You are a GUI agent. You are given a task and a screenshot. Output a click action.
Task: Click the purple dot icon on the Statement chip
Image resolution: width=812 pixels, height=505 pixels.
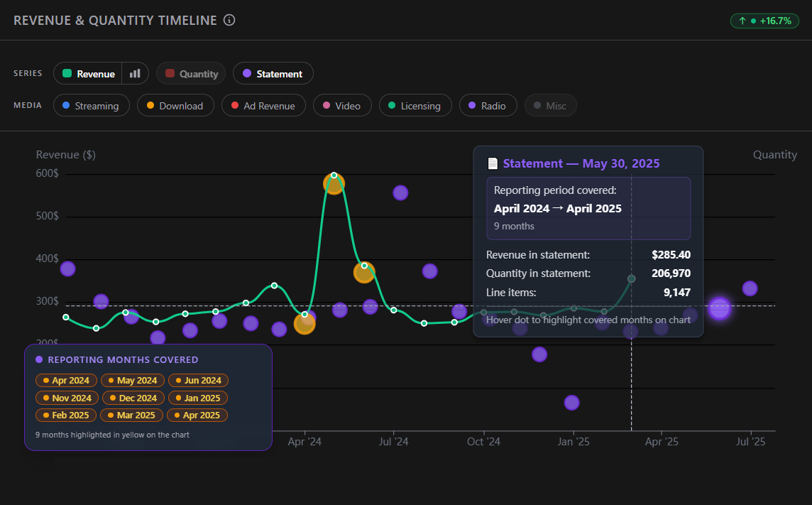pyautogui.click(x=246, y=73)
